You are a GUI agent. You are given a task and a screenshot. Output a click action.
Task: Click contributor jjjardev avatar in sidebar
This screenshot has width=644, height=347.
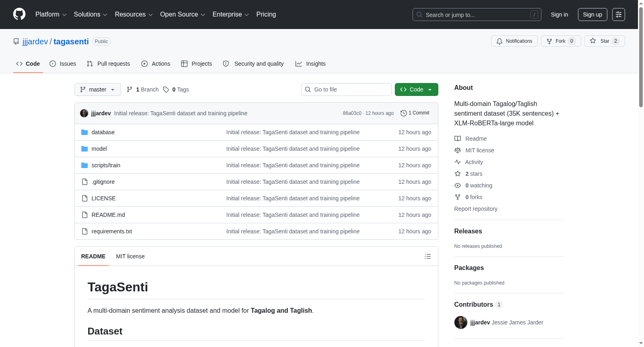click(x=461, y=322)
